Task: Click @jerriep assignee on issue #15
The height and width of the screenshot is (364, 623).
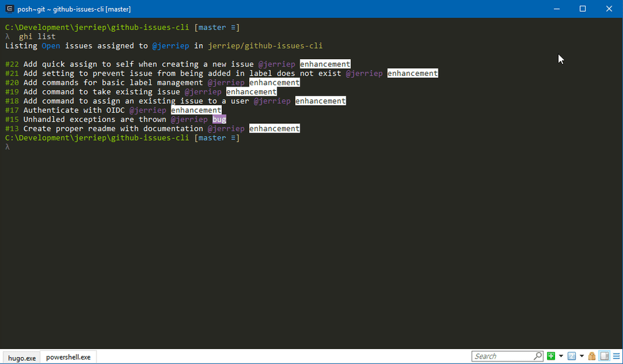Action: coord(189,119)
